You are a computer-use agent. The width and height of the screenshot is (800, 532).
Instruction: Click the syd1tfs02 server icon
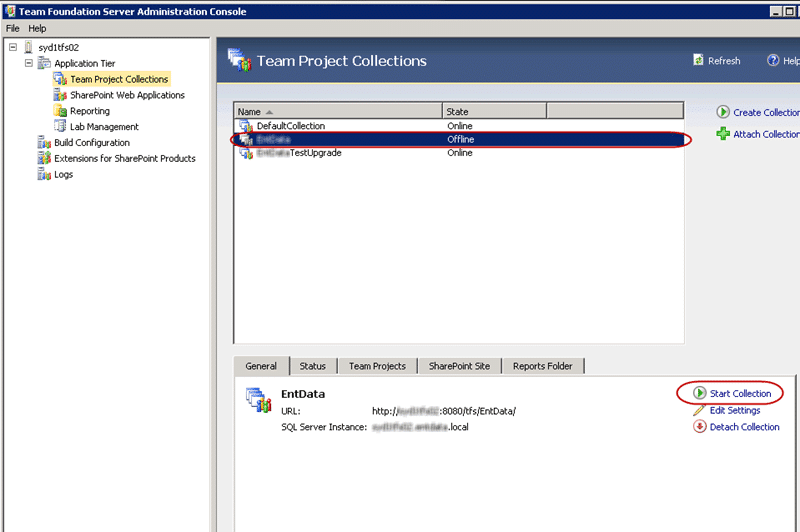coord(29,47)
